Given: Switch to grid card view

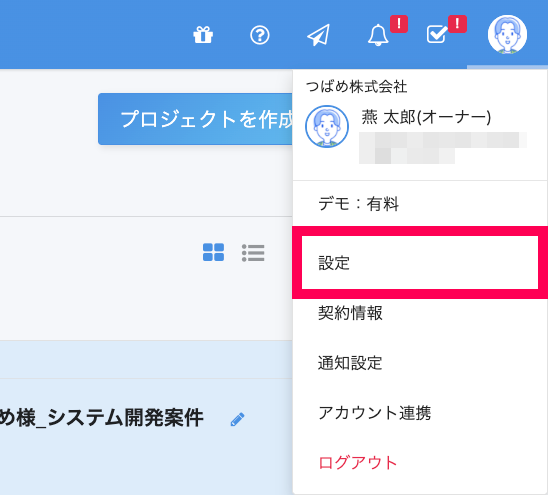Looking at the screenshot, I should (213, 252).
